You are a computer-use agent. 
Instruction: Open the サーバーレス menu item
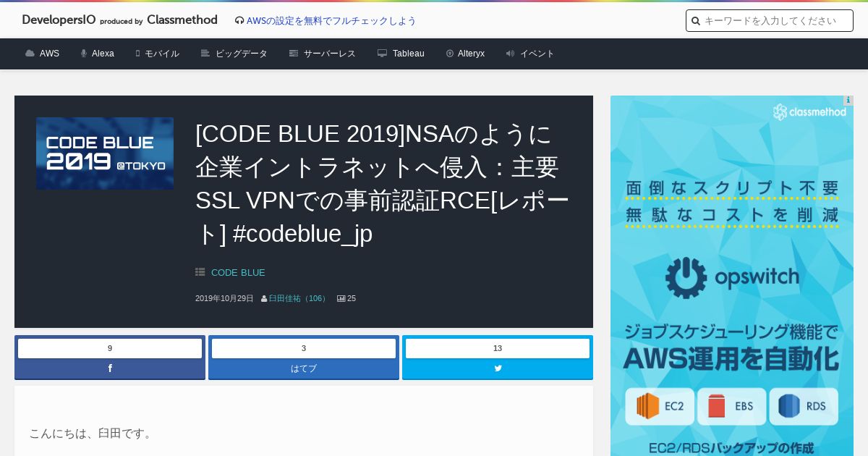click(x=330, y=54)
